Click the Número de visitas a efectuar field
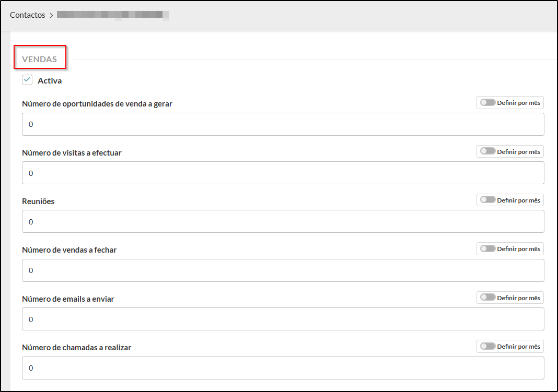Image resolution: width=558 pixels, height=392 pixels. [283, 173]
